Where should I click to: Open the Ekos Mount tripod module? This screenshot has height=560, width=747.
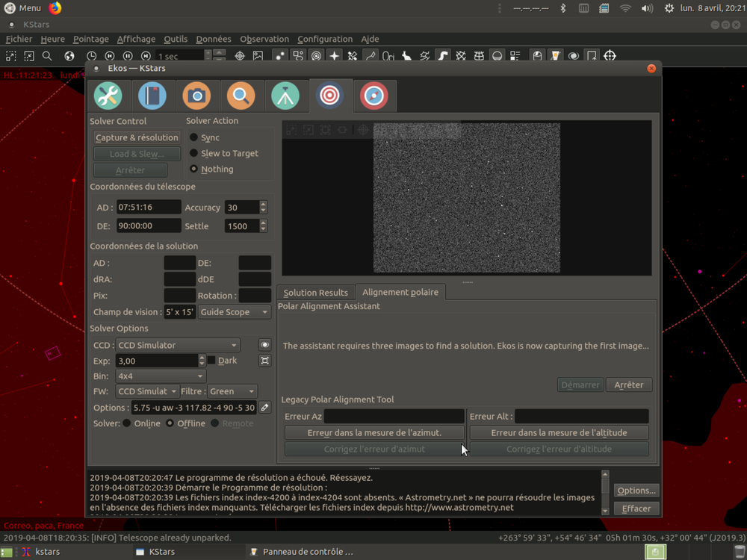[285, 96]
